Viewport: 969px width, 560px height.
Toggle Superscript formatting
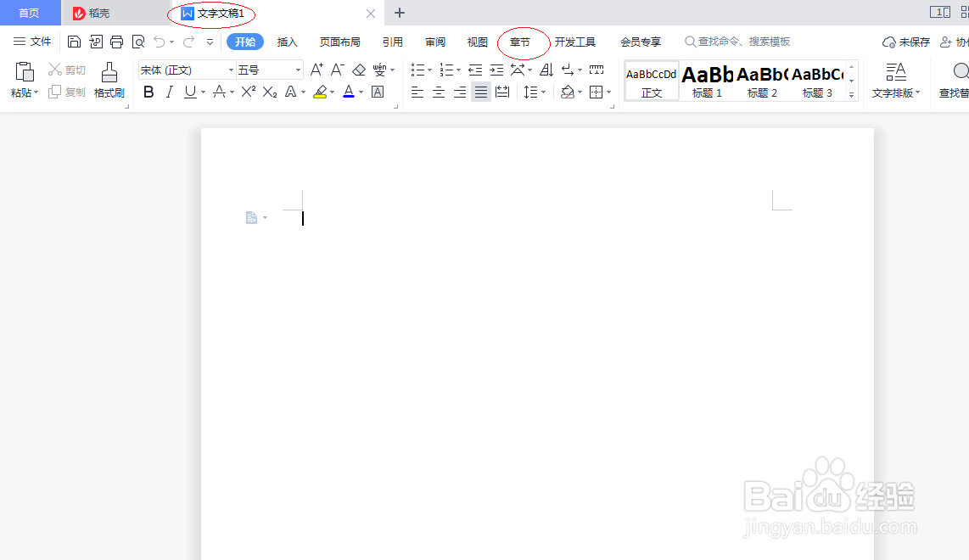point(249,92)
